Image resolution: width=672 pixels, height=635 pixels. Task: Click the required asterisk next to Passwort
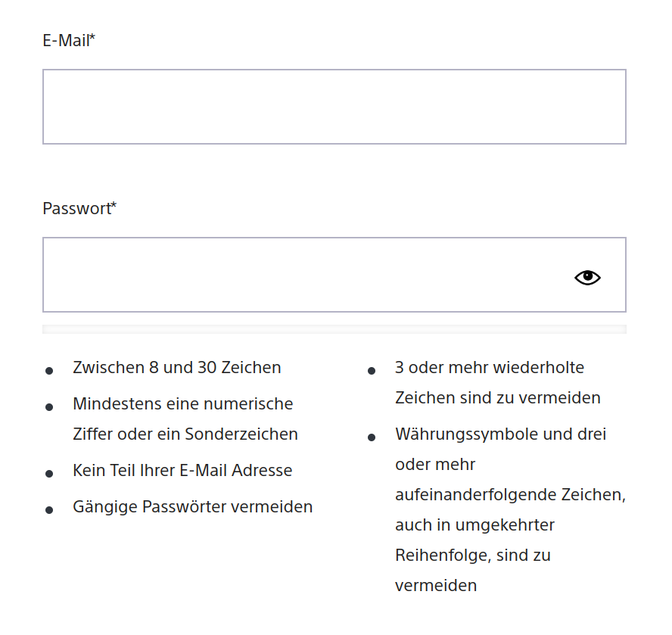pos(114,207)
